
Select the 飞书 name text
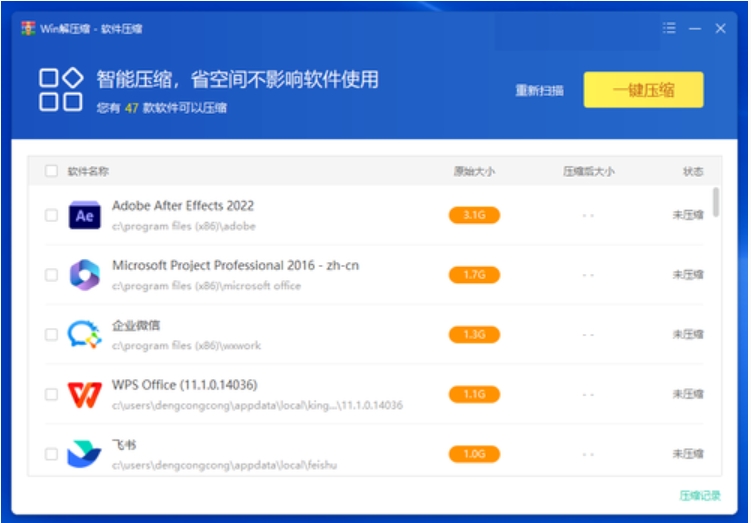coord(124,445)
